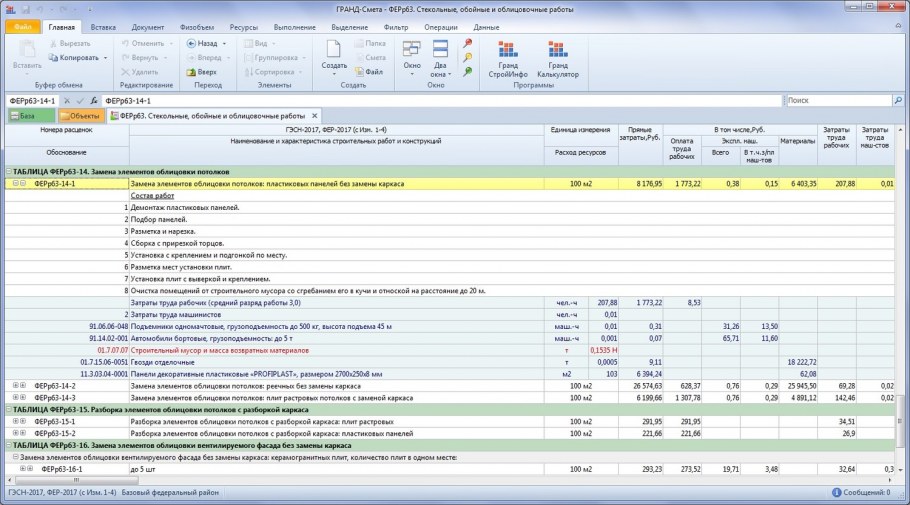Expand row ФЕРр63-14-2 details
This screenshot has height=505, width=910.
click(16, 385)
